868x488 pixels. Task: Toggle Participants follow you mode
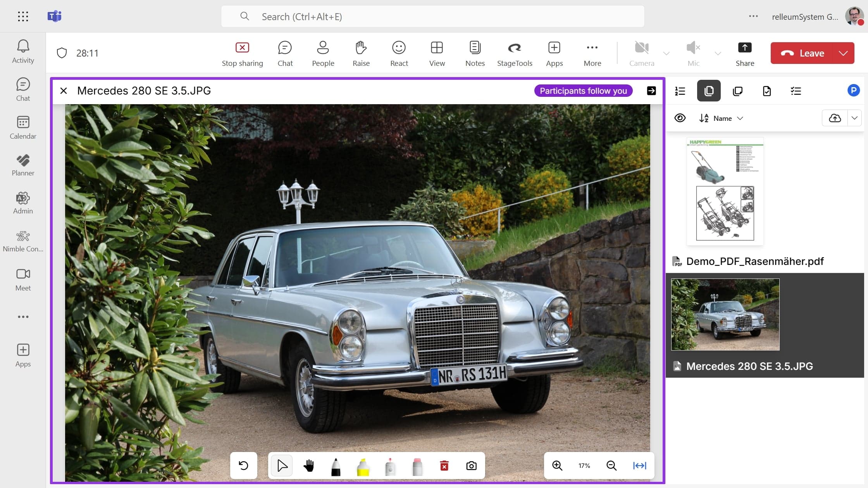(x=583, y=91)
